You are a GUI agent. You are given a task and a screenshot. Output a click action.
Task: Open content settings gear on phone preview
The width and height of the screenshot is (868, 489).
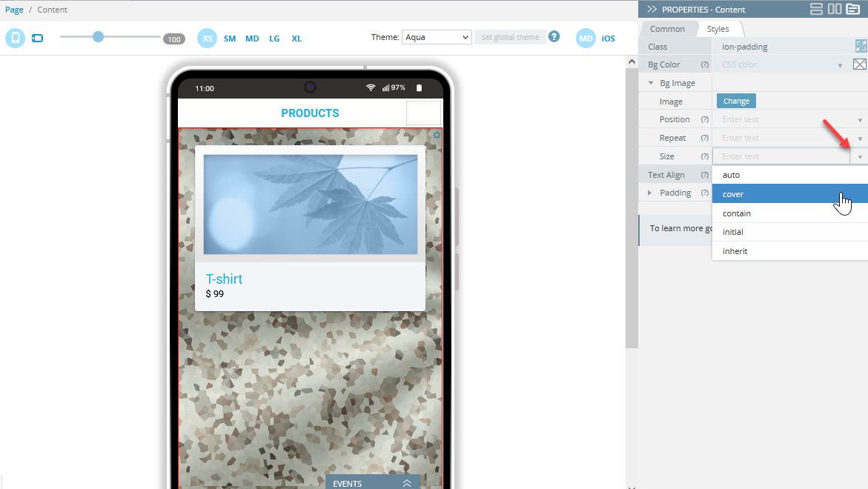coord(436,135)
